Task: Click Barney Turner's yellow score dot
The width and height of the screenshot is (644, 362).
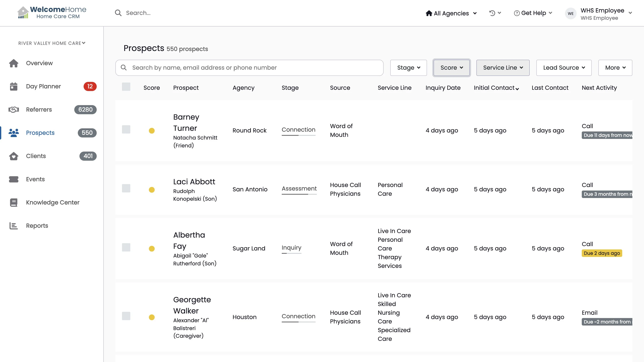Action: click(151, 131)
